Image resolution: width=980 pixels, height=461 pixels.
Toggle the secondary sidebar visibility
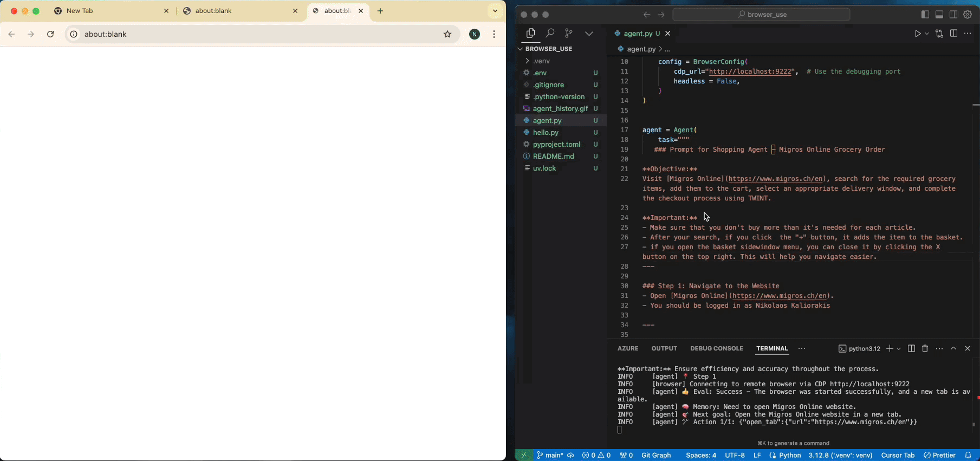point(953,15)
